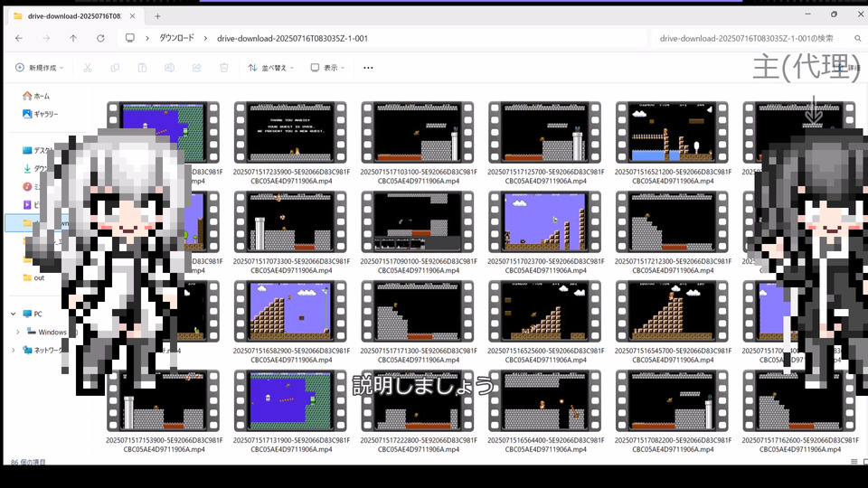Image resolution: width=868 pixels, height=488 pixels.
Task: Switch to details view icon in status bar
Action: click(854, 462)
